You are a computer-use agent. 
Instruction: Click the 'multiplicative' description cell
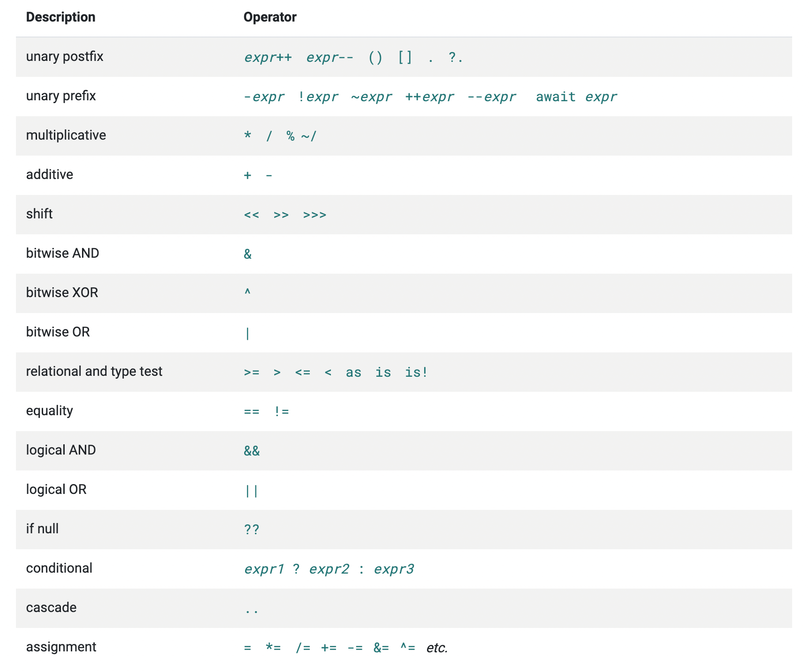point(66,135)
